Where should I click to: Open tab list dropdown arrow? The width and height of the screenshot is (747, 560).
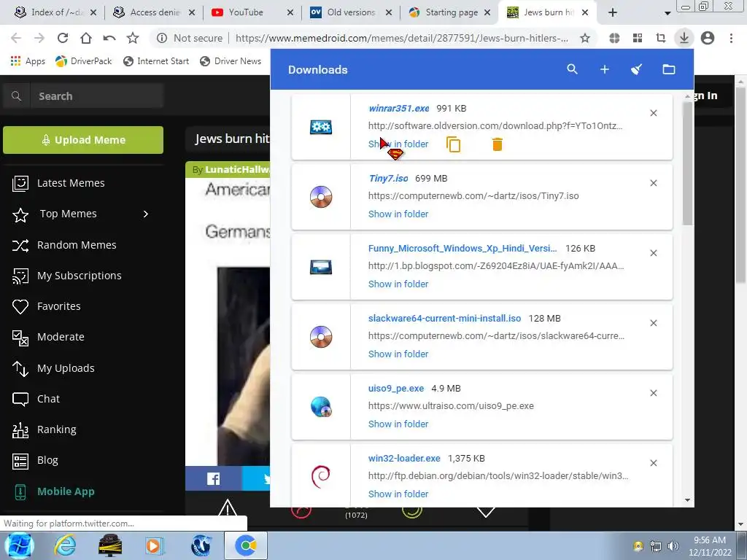point(667,13)
